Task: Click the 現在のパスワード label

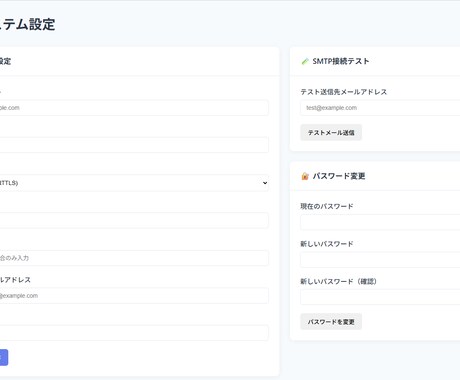Action: (327, 206)
